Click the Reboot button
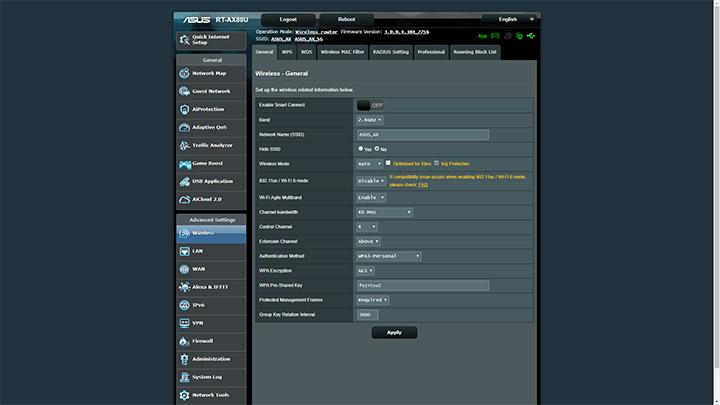720x405 pixels. (x=346, y=19)
